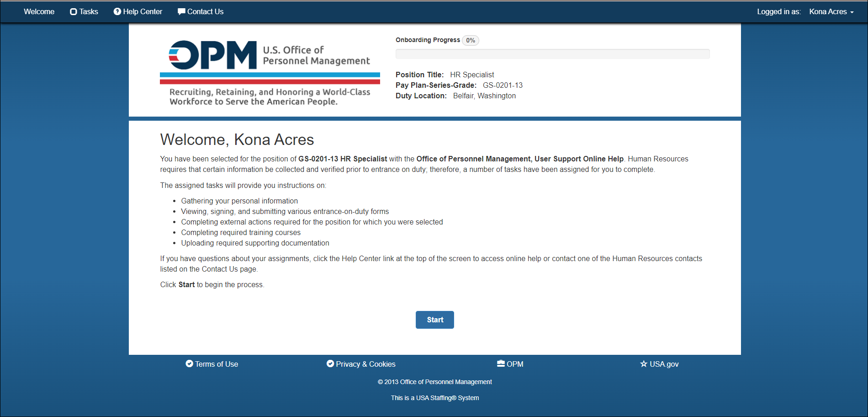This screenshot has width=868, height=417.
Task: Click 'Viewing, signing, and submitting' forms bullet
Action: (285, 211)
